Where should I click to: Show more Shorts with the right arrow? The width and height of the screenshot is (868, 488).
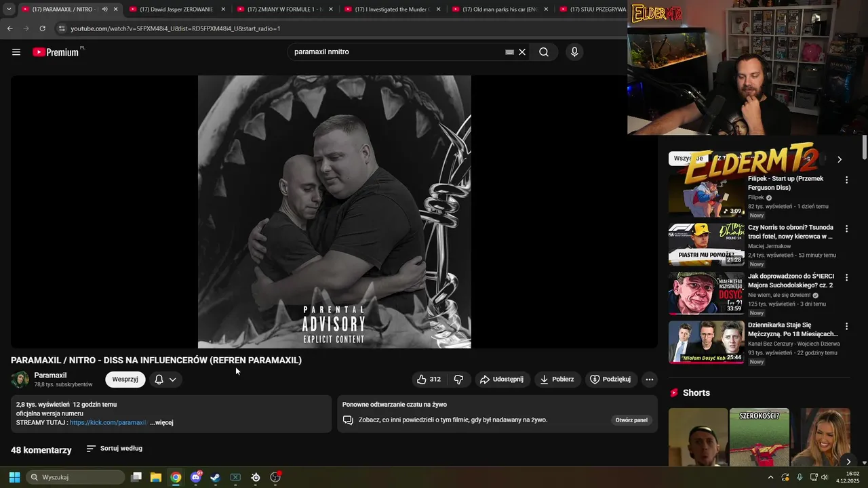[x=848, y=462]
